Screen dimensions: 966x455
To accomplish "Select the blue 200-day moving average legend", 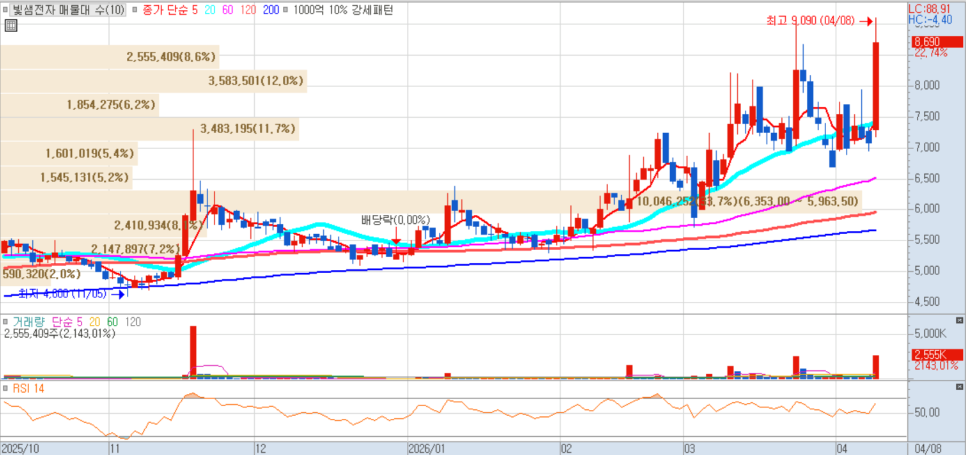I will point(270,10).
